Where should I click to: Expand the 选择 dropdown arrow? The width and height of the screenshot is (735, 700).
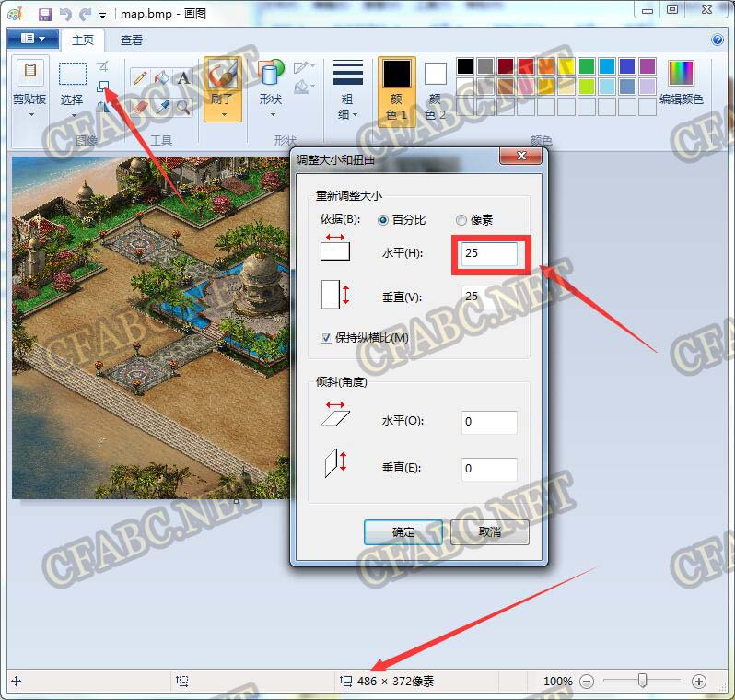[73, 114]
